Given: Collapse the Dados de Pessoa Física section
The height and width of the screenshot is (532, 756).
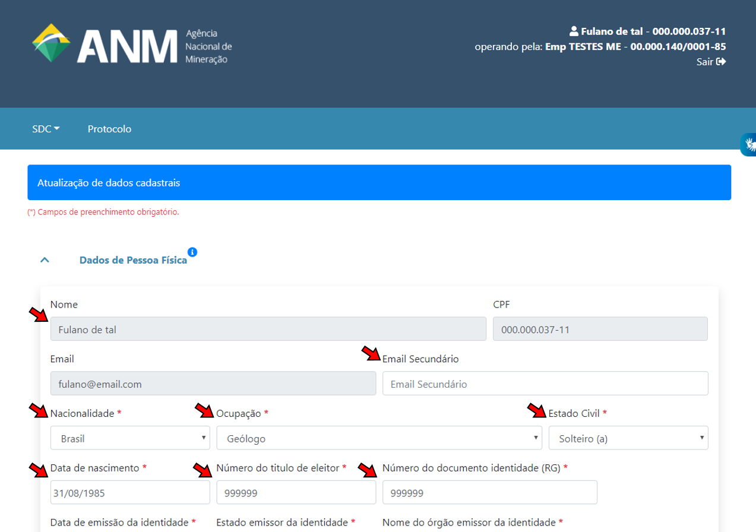Looking at the screenshot, I should [45, 260].
